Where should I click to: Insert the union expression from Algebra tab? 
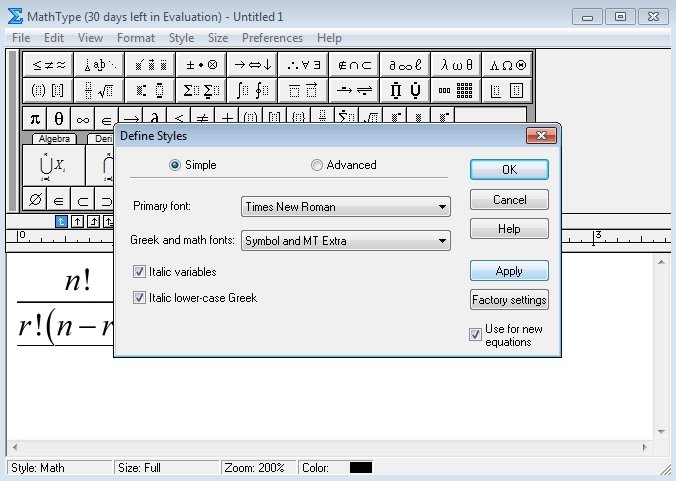(53, 166)
